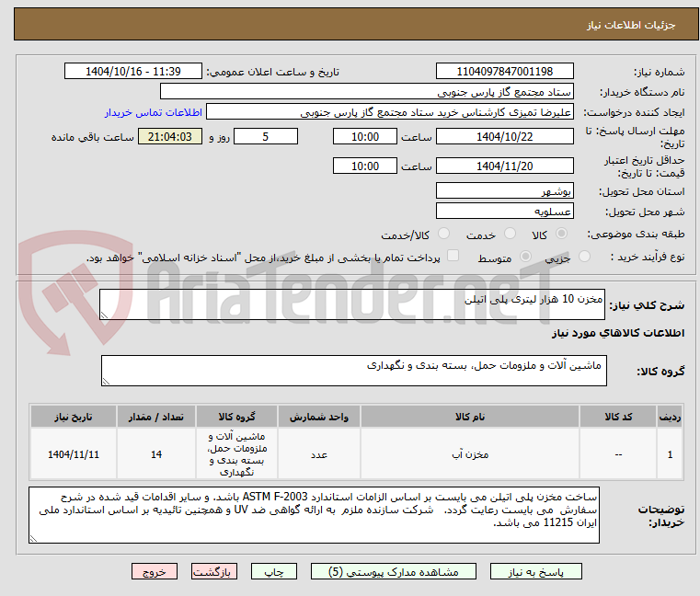This screenshot has width=700, height=596.
Task: Open اطلاعات تماس خریدار link
Action: [x=153, y=112]
